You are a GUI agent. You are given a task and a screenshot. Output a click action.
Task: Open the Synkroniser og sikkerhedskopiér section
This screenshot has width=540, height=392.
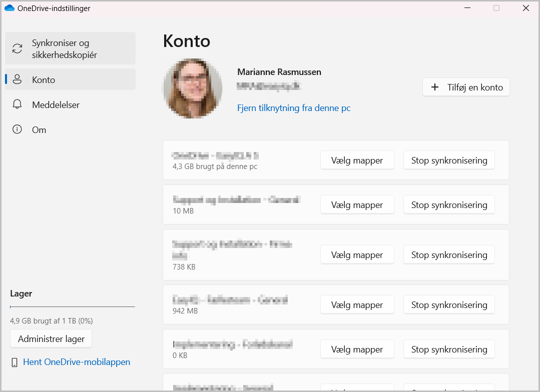click(x=70, y=48)
